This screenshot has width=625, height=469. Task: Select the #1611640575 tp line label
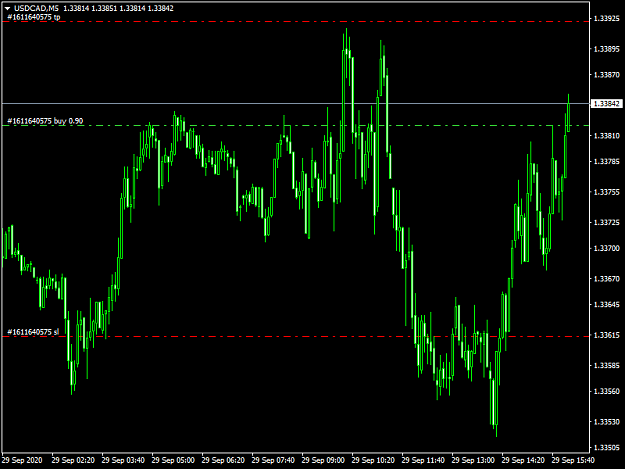tap(34, 17)
